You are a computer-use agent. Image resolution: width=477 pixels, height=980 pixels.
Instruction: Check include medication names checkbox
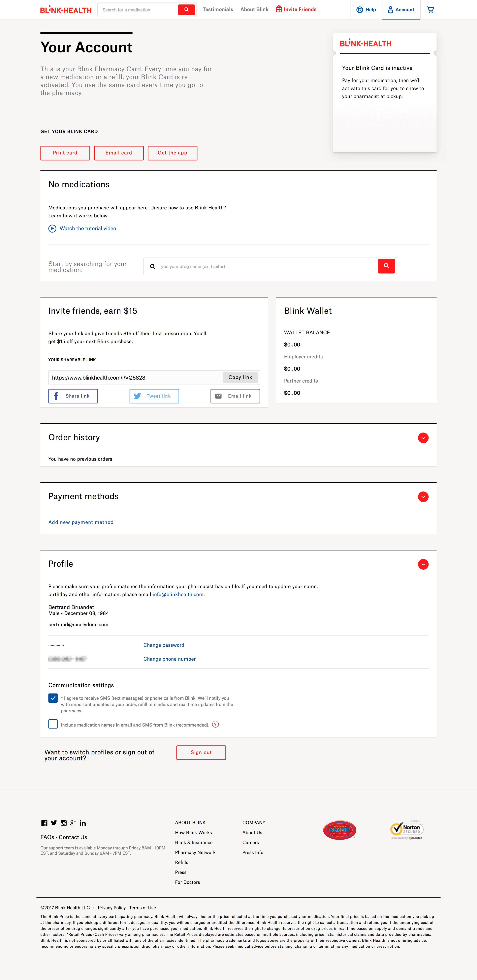coord(53,724)
